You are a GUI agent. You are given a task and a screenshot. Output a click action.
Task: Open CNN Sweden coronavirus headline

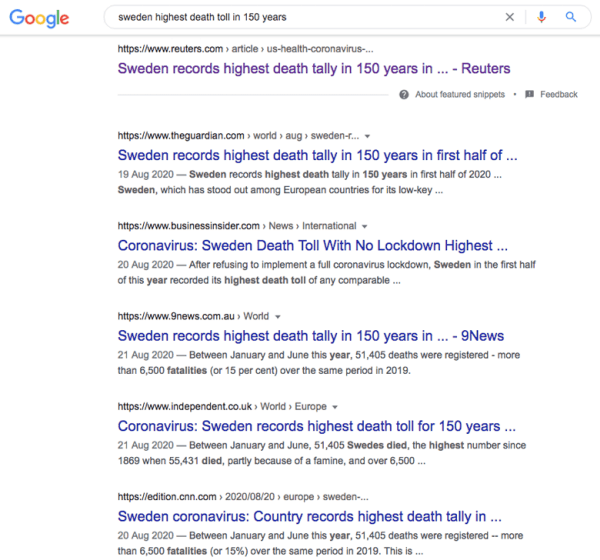click(310, 517)
